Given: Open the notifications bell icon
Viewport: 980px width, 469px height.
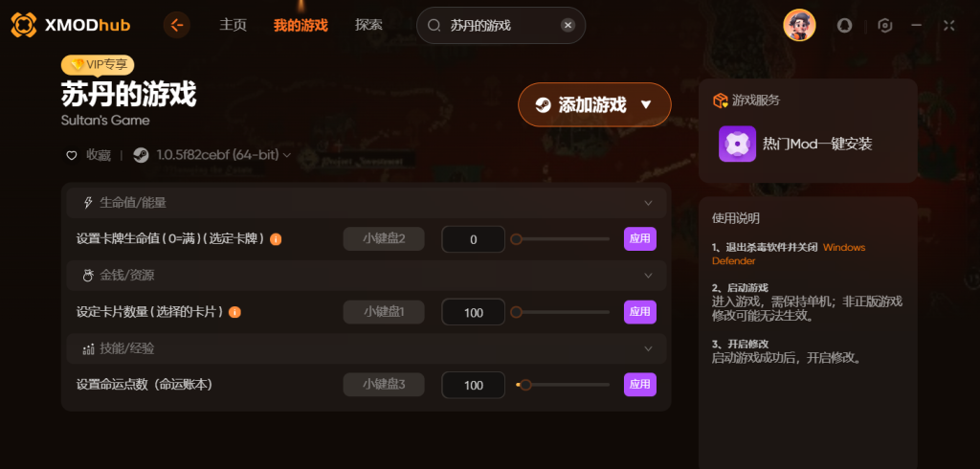Looking at the screenshot, I should (844, 25).
